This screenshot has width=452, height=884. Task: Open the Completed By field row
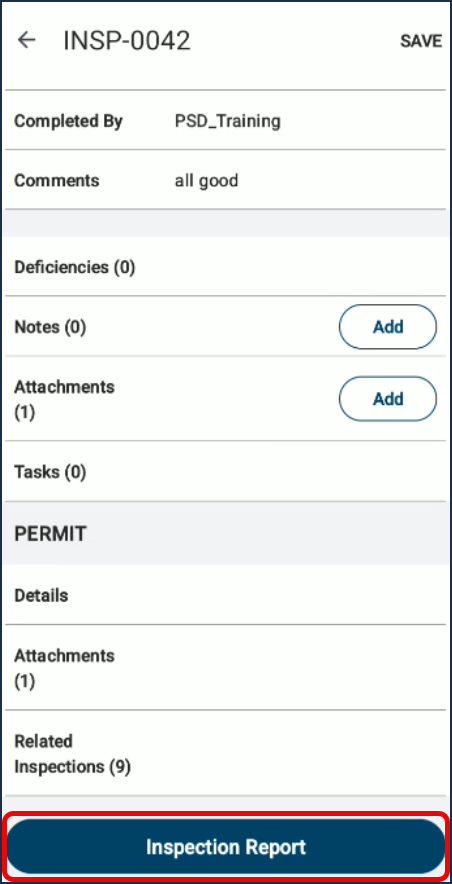[x=225, y=121]
